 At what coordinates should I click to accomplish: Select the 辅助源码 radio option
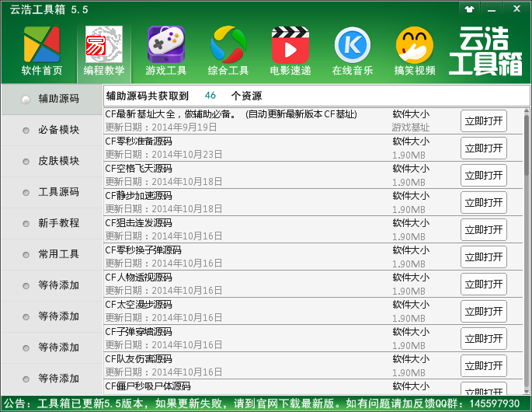(51, 100)
